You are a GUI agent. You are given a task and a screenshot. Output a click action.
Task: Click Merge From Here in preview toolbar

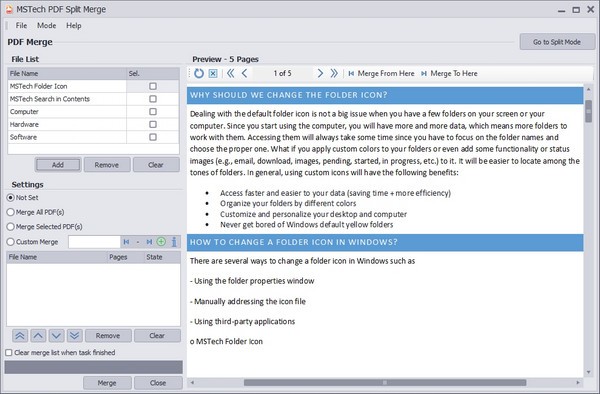click(381, 73)
